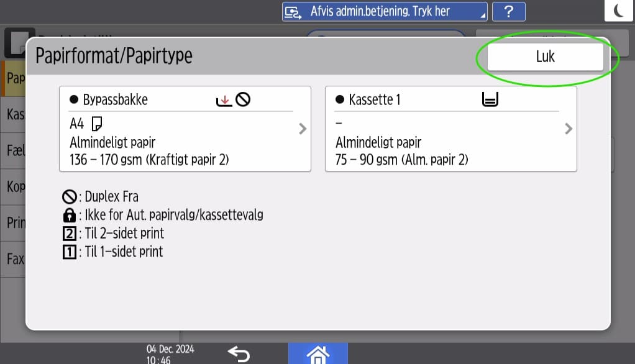Open help with the question mark button
The width and height of the screenshot is (635, 364).
pyautogui.click(x=508, y=11)
